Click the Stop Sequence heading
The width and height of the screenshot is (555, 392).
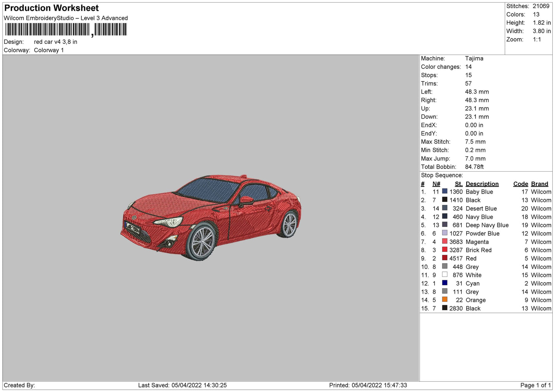point(442,175)
